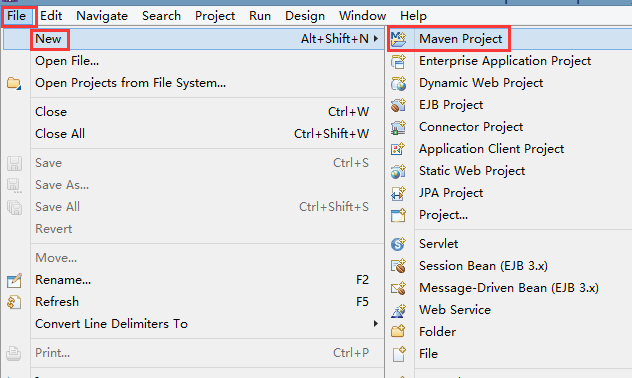Viewport: 632px width, 378px height.
Task: Create a new Web Service
Action: (455, 310)
